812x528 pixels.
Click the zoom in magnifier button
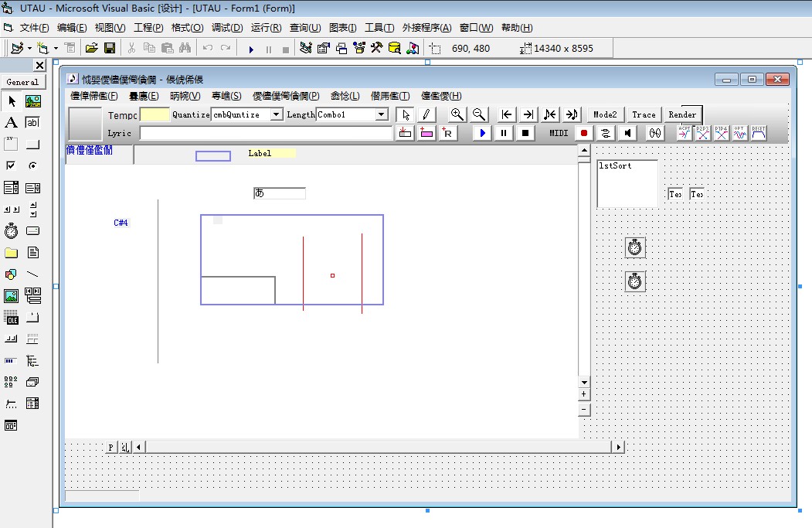tap(457, 114)
